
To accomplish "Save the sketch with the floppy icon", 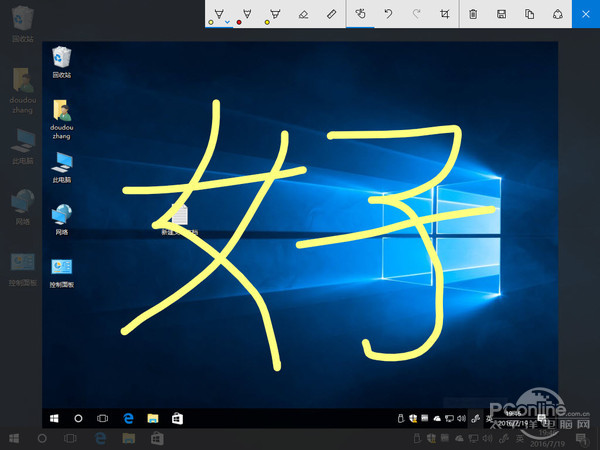I will (x=501, y=14).
